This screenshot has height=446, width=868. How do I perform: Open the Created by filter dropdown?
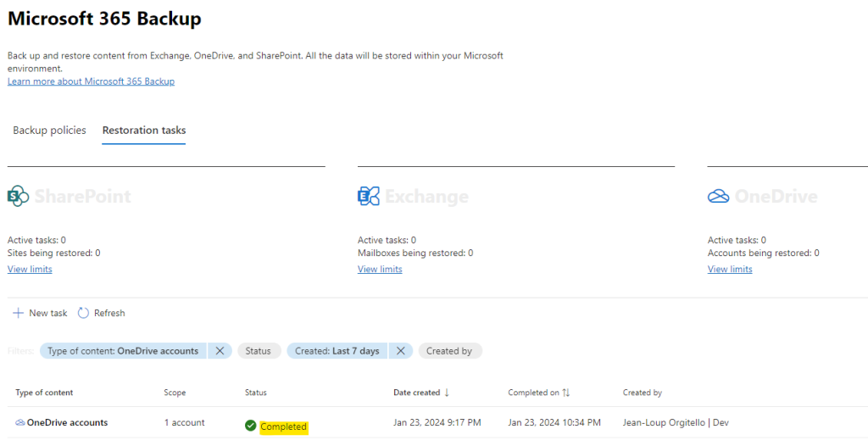coord(450,351)
